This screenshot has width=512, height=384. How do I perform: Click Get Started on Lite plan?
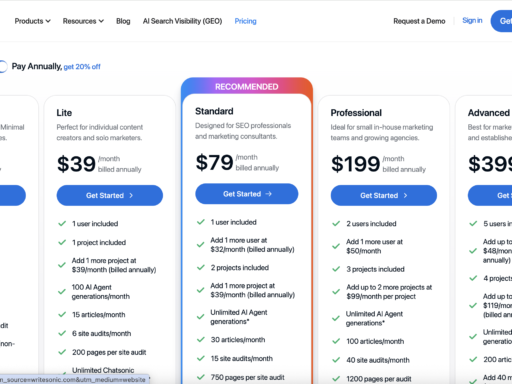pos(110,195)
